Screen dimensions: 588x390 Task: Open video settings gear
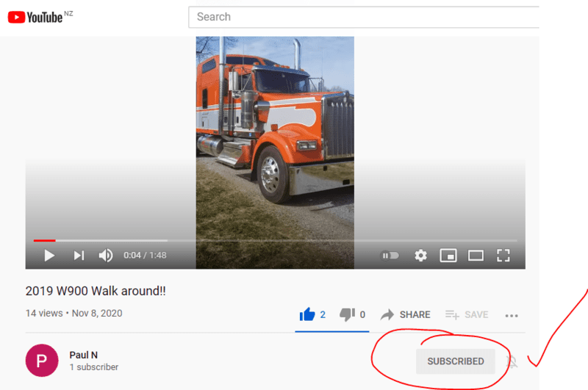click(x=420, y=256)
